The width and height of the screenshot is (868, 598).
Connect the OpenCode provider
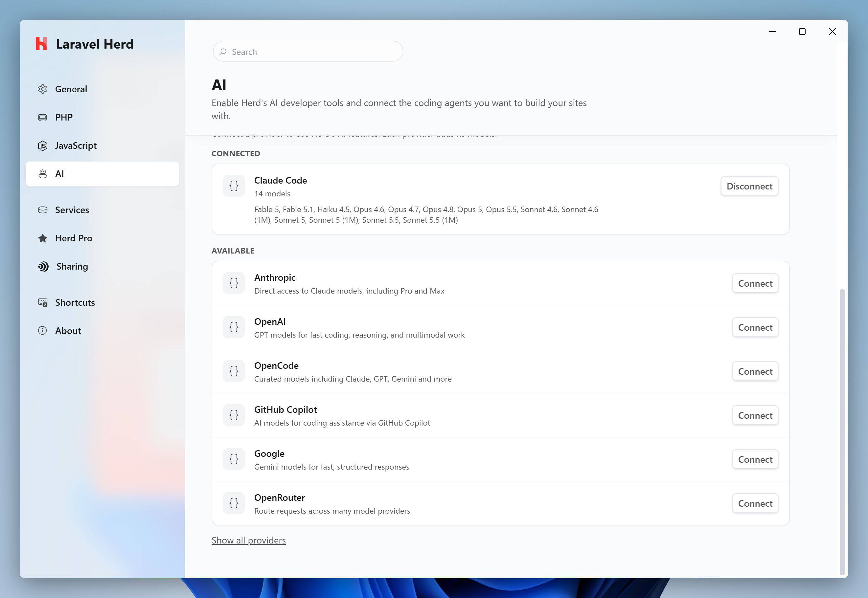click(x=755, y=372)
